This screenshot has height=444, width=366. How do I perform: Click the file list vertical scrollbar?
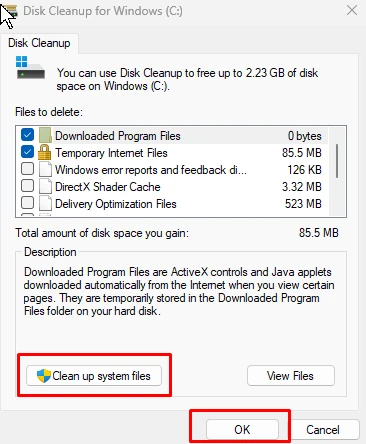coord(337,172)
